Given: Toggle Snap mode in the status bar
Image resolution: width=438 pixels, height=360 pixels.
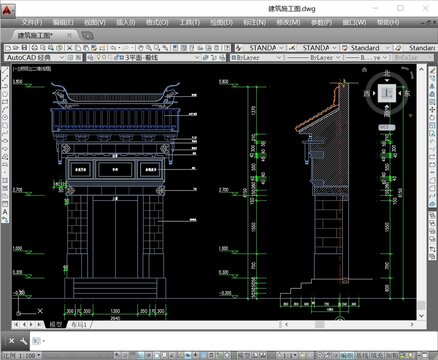Looking at the screenshot, I should pos(125,355).
